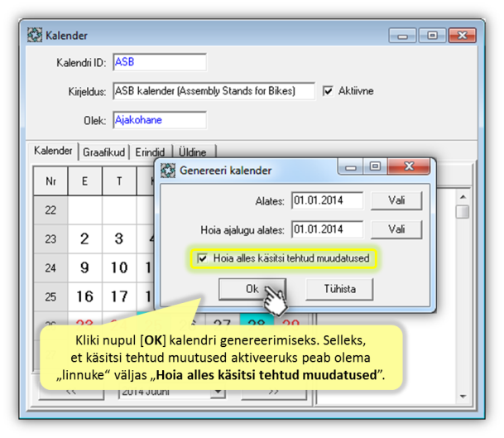Click week number 25 cell
This screenshot has height=438, width=504.
pos(50,296)
